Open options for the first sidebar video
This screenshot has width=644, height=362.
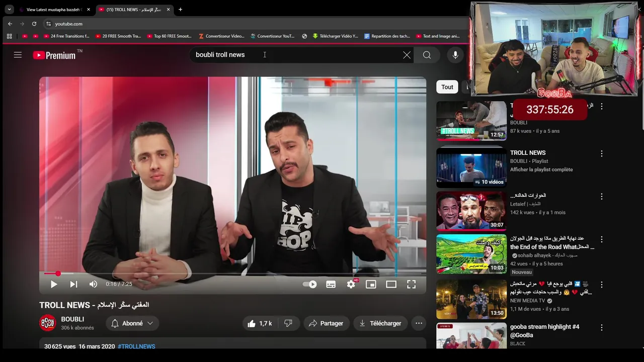point(601,107)
